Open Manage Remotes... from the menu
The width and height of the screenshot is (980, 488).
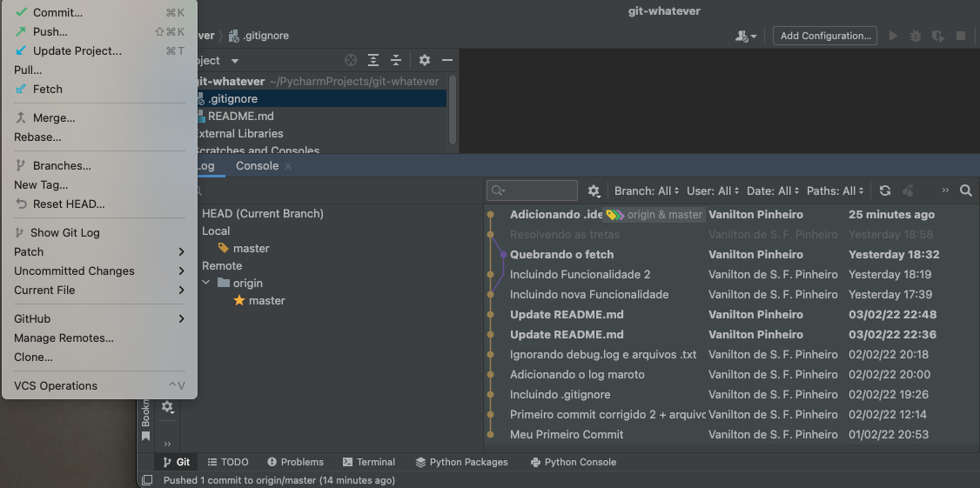tap(99, 338)
